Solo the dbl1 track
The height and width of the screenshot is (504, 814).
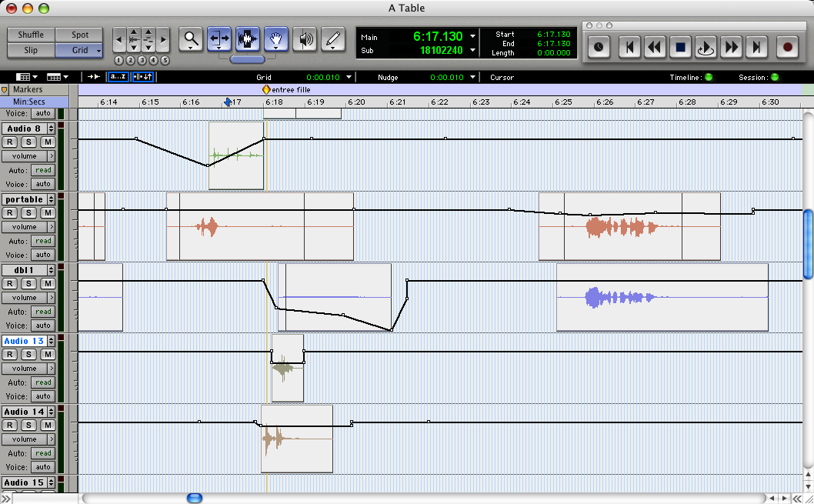coord(29,283)
